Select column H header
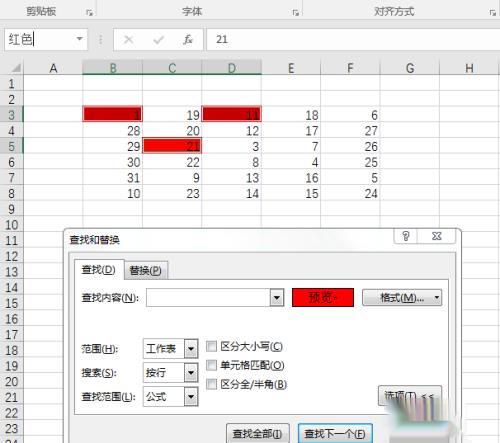This screenshot has width=500, height=443. (x=470, y=68)
